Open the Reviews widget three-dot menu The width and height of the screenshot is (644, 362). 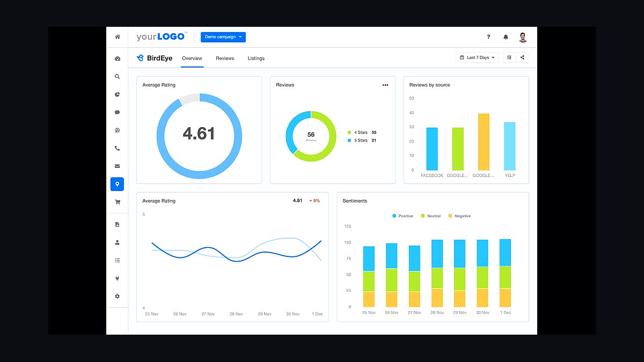[x=385, y=85]
